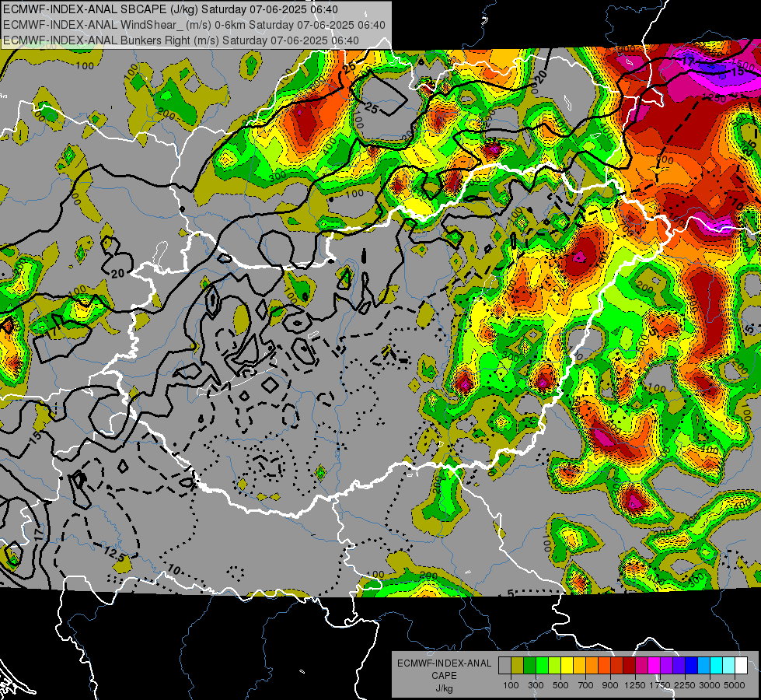Image resolution: width=761 pixels, height=700 pixels.
Task: Click the dark red swatch before the 1250 tick
Action: [x=630, y=666]
